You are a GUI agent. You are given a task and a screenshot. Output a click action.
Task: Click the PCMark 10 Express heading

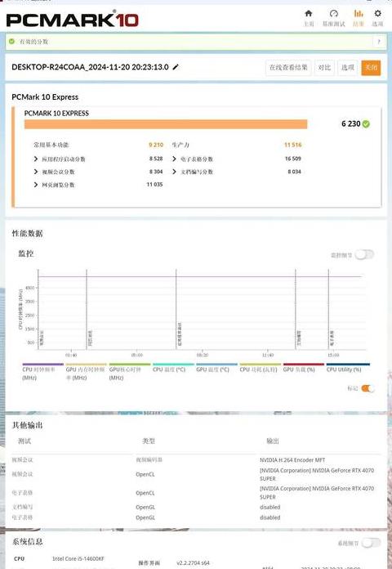tap(45, 97)
